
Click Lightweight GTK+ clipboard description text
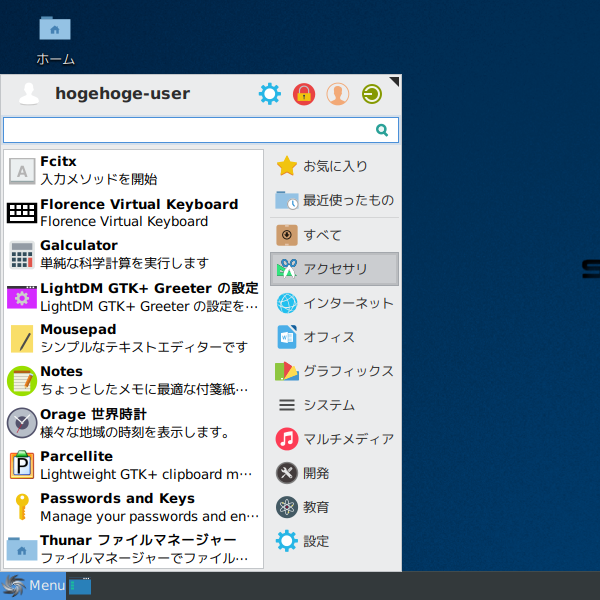coord(146,474)
